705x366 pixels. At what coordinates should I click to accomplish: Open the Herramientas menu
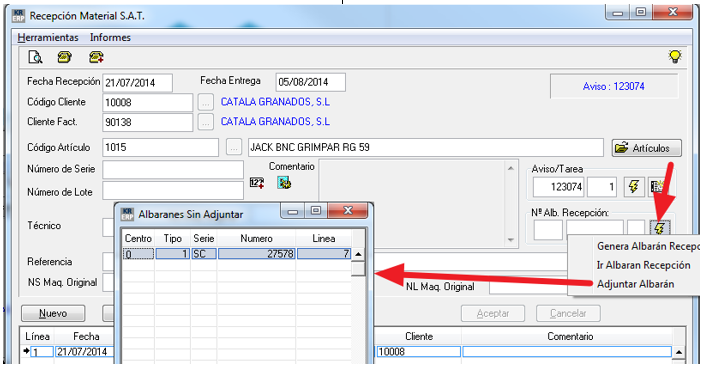coord(48,37)
